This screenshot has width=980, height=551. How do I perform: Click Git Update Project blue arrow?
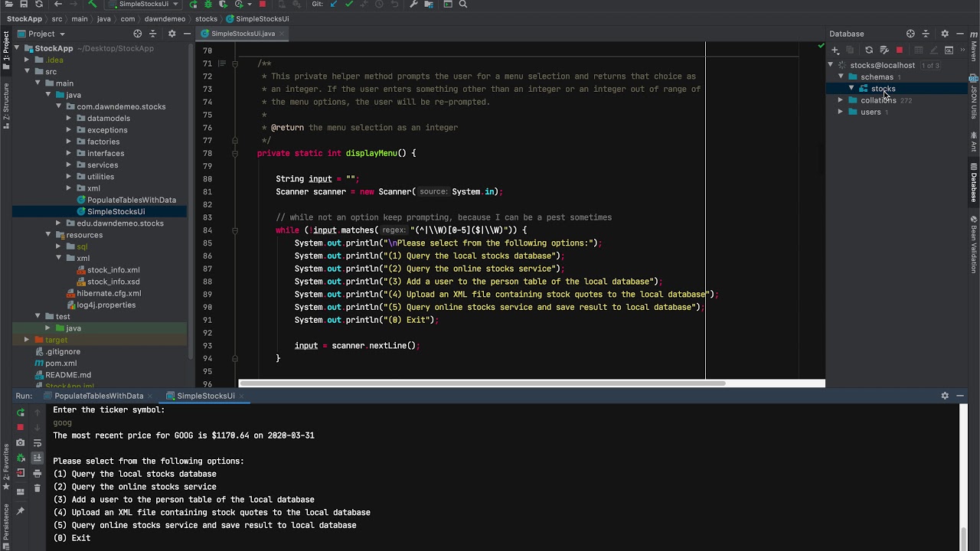[334, 4]
